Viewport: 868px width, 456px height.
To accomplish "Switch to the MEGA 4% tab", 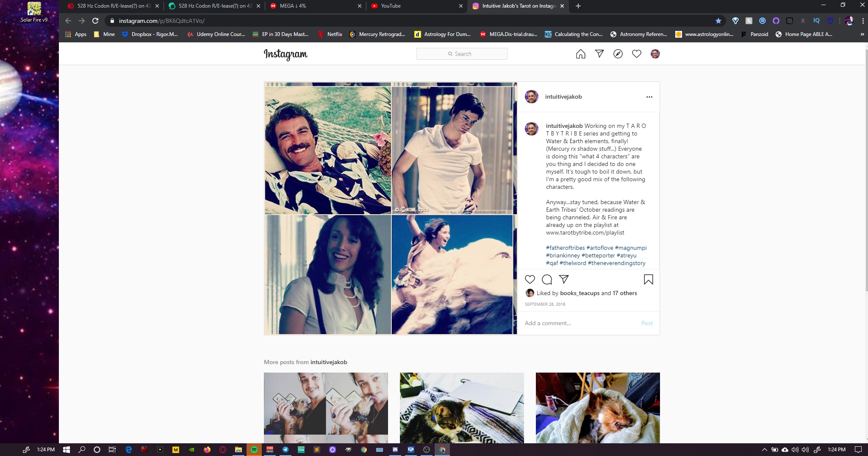I will pos(316,6).
